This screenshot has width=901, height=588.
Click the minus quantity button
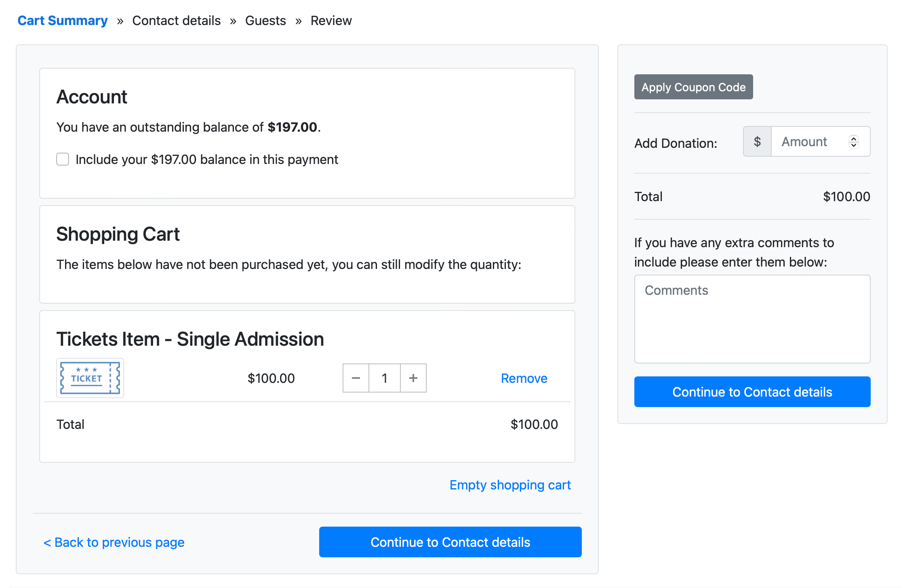(356, 378)
